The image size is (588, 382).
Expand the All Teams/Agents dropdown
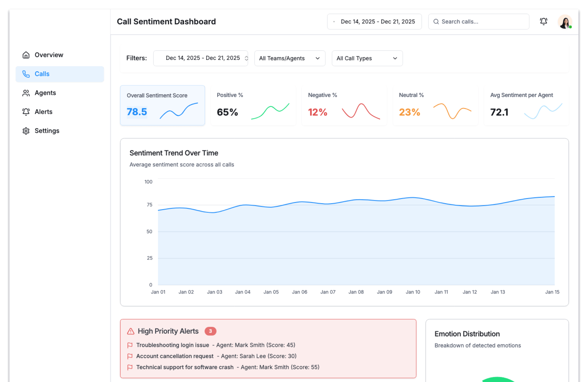pos(289,58)
